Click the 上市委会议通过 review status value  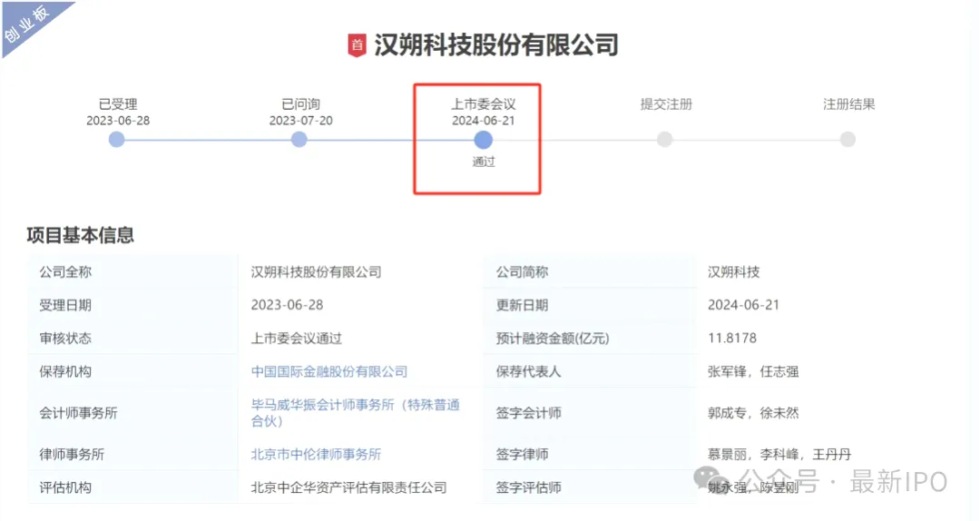point(296,339)
